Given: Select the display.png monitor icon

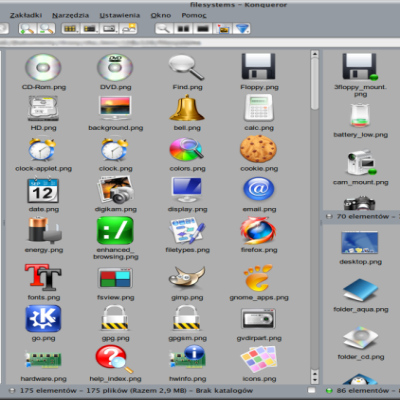Looking at the screenshot, I should tap(187, 190).
